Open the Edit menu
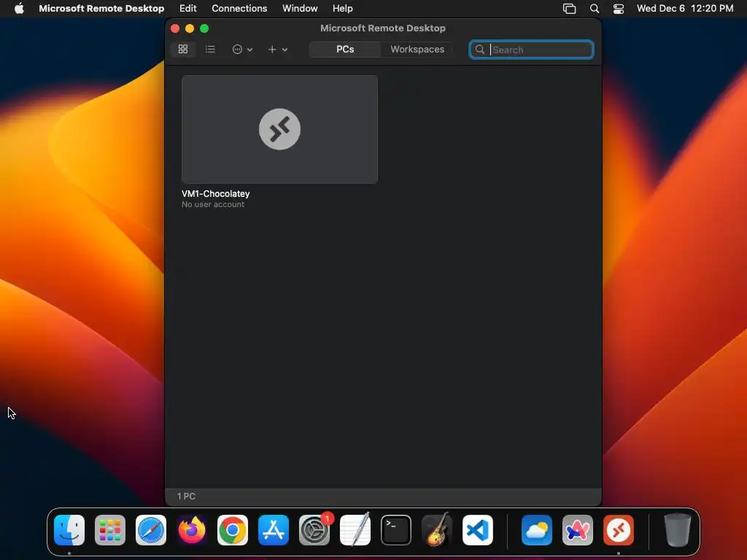Image resolution: width=747 pixels, height=560 pixels. pos(187,8)
